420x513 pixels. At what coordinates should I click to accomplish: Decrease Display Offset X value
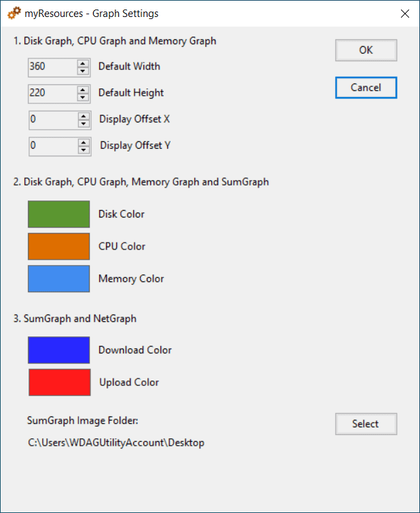coord(84,124)
